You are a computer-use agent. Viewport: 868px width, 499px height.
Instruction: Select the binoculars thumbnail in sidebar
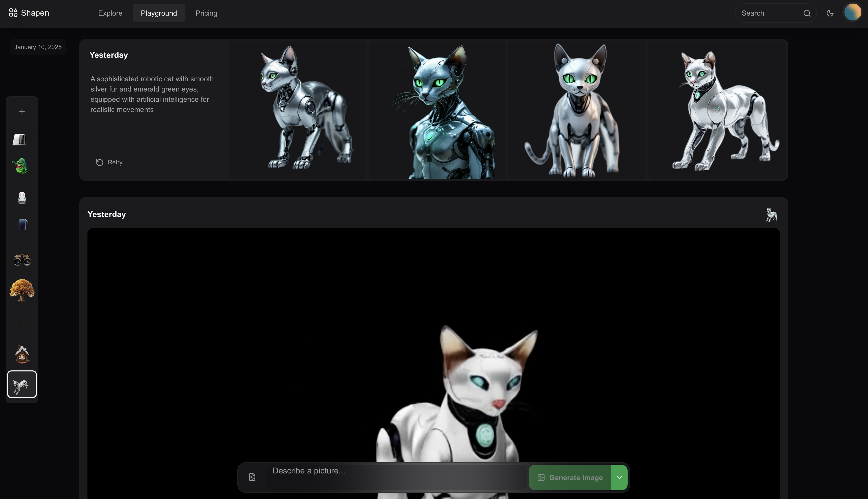click(x=22, y=260)
